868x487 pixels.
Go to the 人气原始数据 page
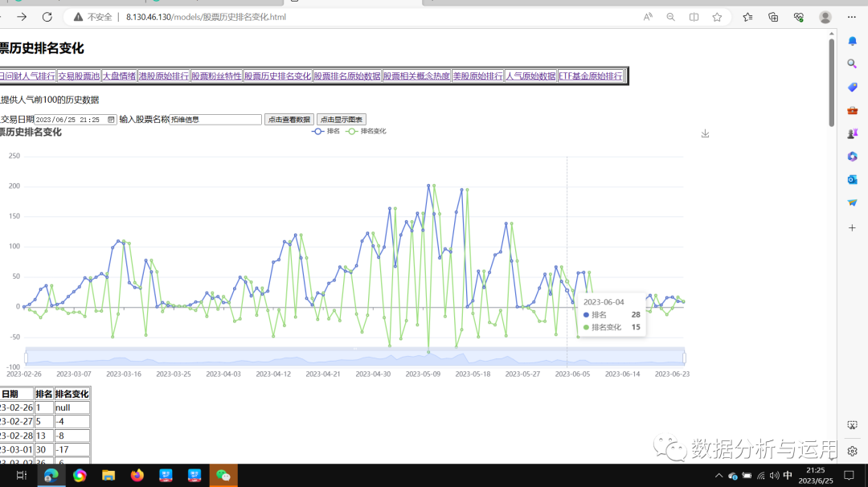click(530, 76)
